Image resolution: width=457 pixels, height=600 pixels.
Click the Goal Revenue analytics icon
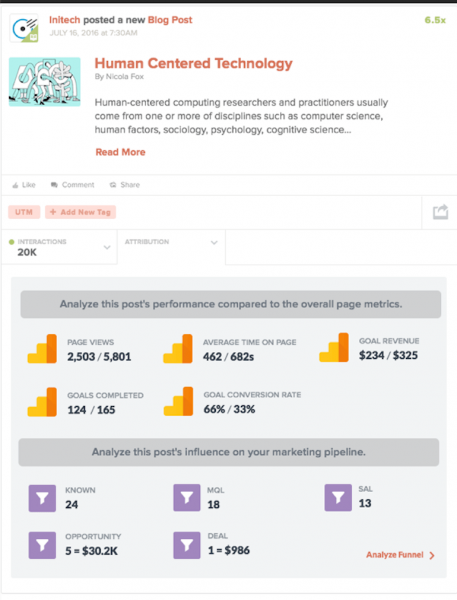(334, 347)
